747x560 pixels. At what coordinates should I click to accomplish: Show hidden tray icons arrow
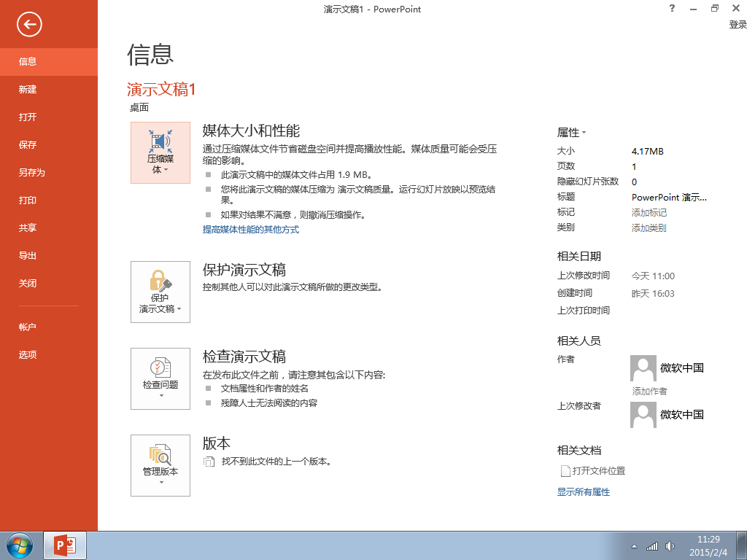[x=634, y=547]
